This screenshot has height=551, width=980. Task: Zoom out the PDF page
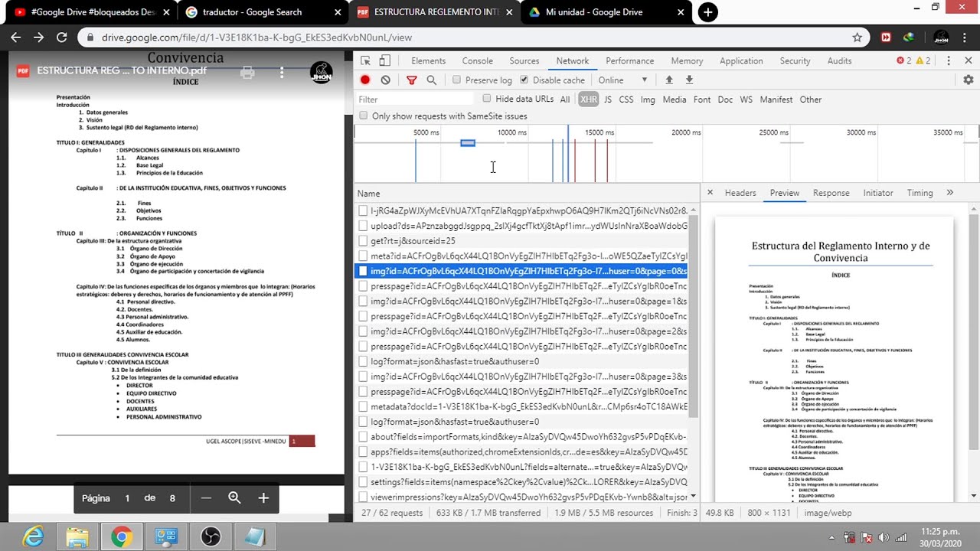[206, 498]
